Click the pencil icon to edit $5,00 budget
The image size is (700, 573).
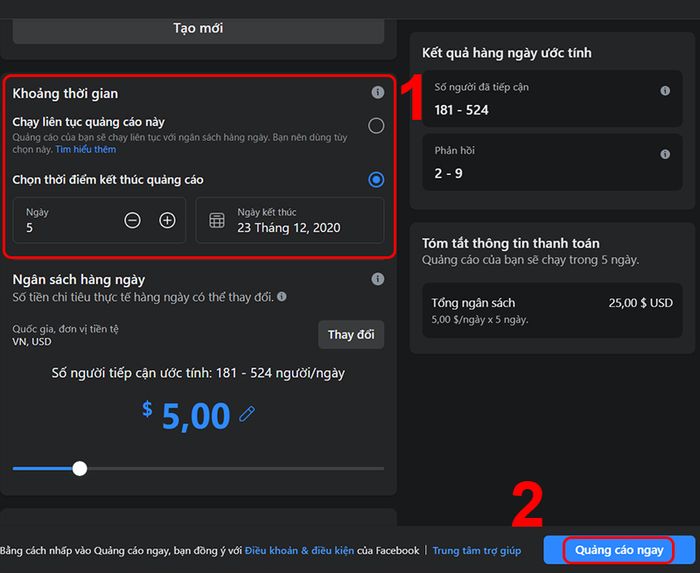click(x=247, y=414)
